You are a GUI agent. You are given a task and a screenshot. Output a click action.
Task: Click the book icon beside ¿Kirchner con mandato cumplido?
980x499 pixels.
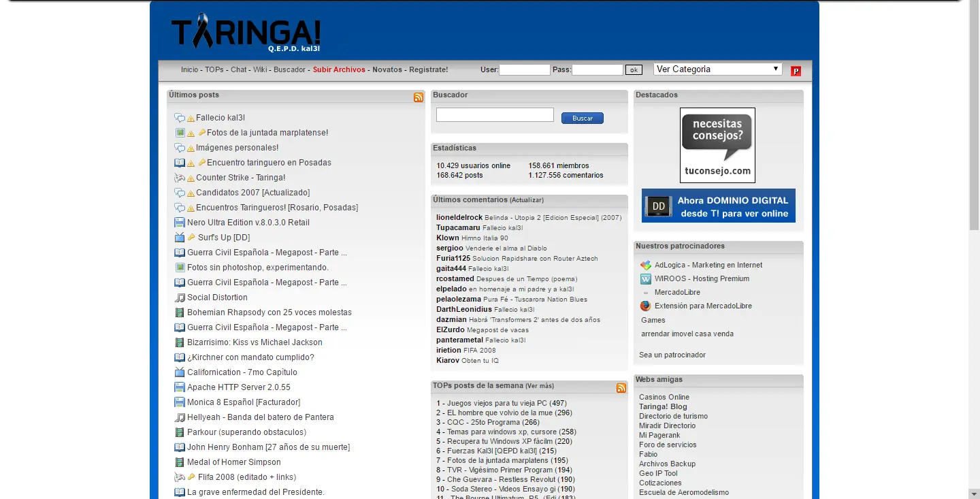pyautogui.click(x=180, y=357)
